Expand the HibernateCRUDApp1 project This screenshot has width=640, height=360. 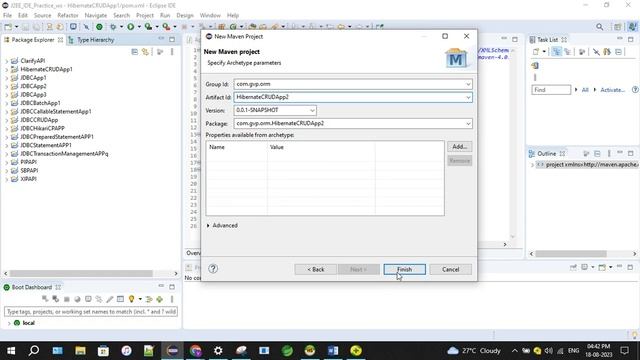[7, 69]
